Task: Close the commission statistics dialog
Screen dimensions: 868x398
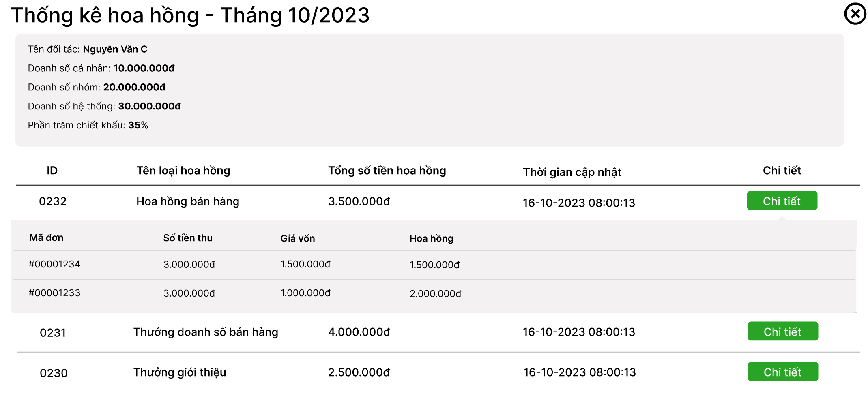Action: (x=855, y=14)
